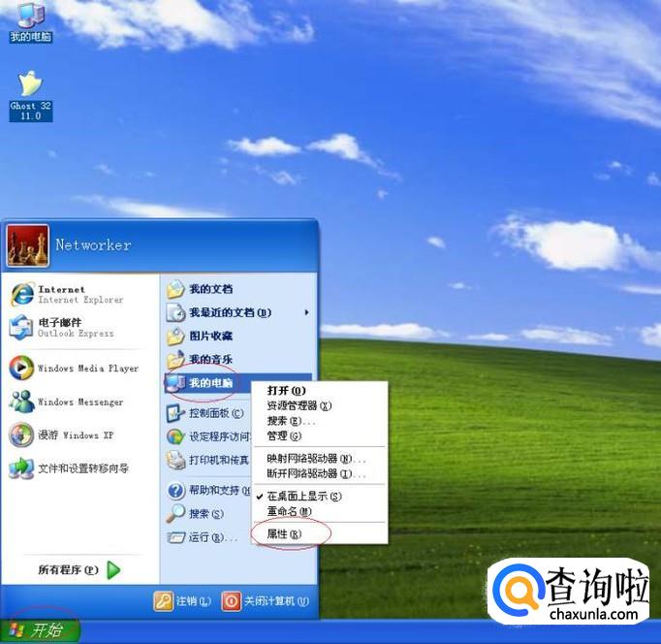Select Disconnect Network Drive (I)...
This screenshot has width=661, height=644.
(x=319, y=473)
